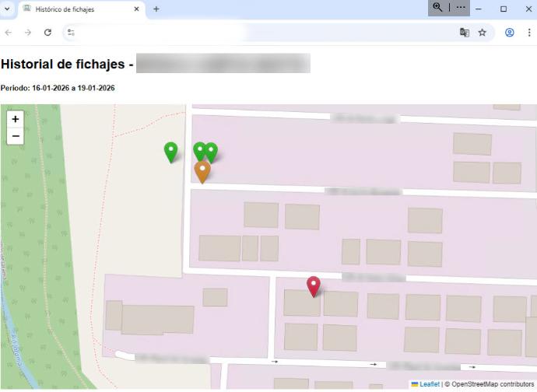Viewport: 537px width, 392px height.
Task: Bookmark this page with the star icon
Action: [x=482, y=33]
